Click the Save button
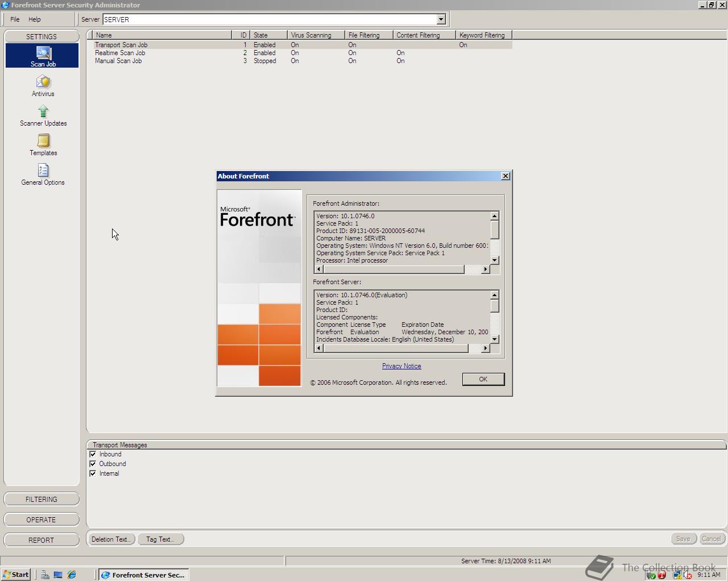The height and width of the screenshot is (582, 728). [x=683, y=539]
